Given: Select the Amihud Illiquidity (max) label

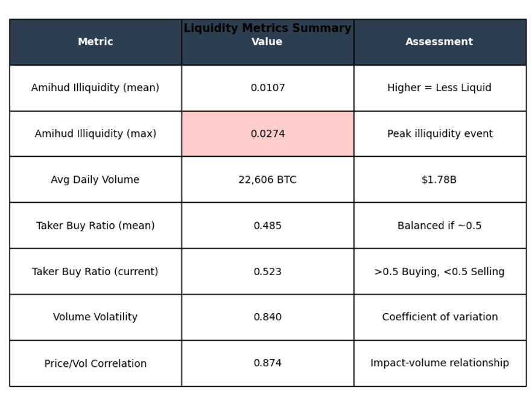Looking at the screenshot, I should (x=95, y=134).
